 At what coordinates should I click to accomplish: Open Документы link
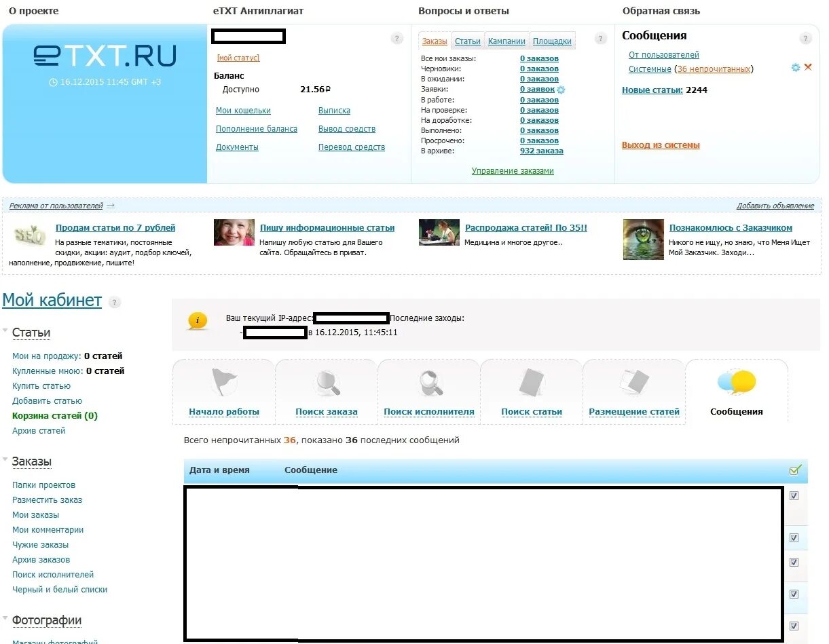(237, 147)
